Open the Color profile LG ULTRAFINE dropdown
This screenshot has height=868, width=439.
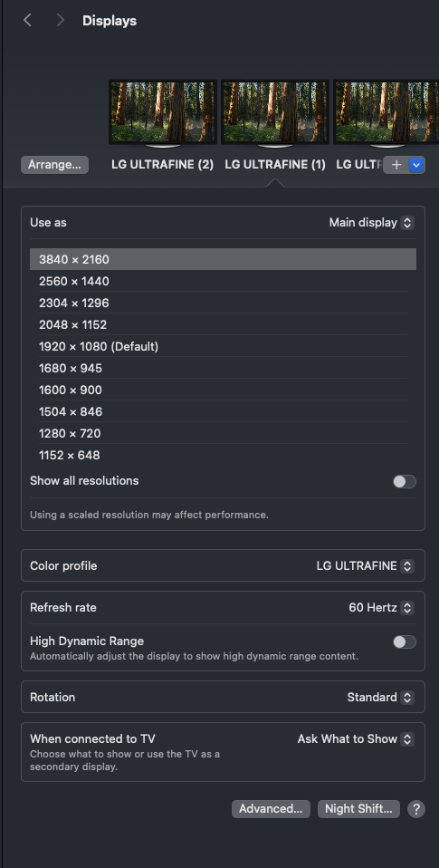[365, 565]
